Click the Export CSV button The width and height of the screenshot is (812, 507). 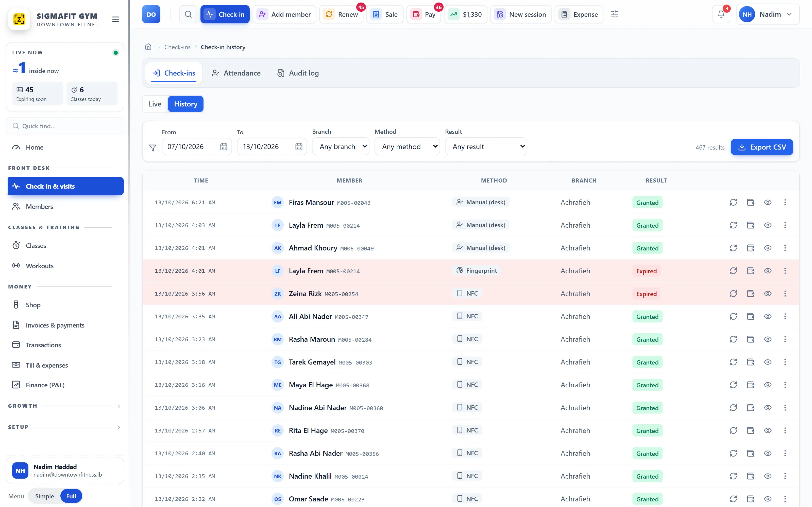click(762, 147)
